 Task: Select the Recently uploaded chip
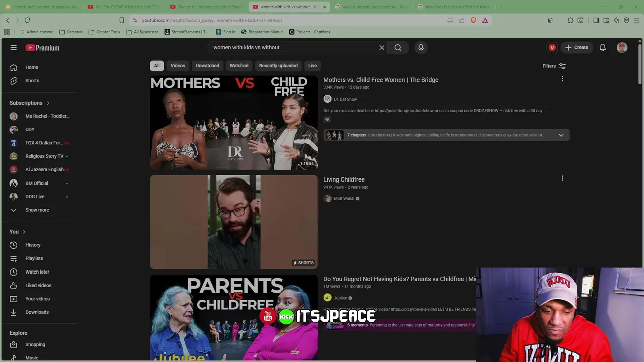pos(278,66)
